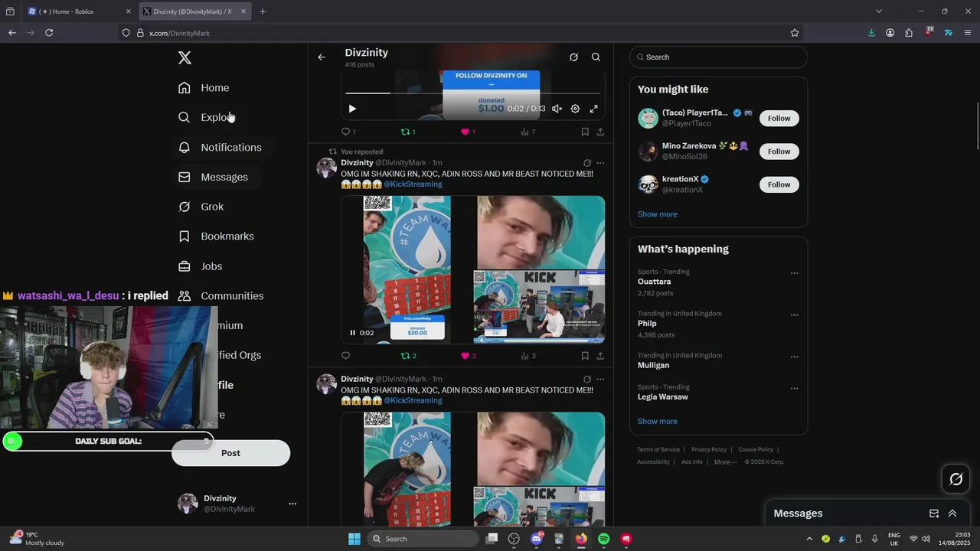
Task: Click the back arrow beside Divzinity header
Action: pyautogui.click(x=322, y=57)
